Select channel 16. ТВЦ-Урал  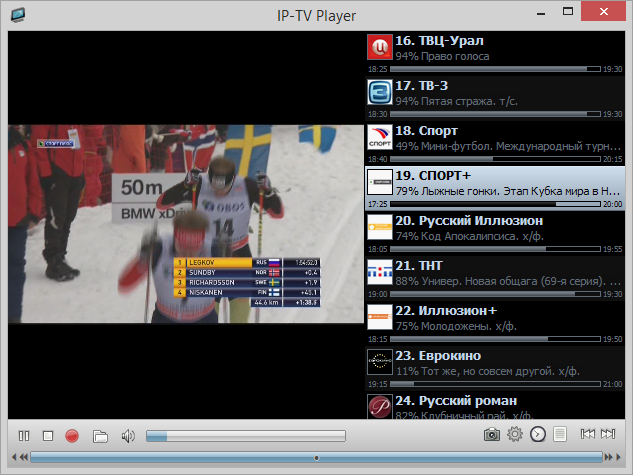tap(495, 54)
